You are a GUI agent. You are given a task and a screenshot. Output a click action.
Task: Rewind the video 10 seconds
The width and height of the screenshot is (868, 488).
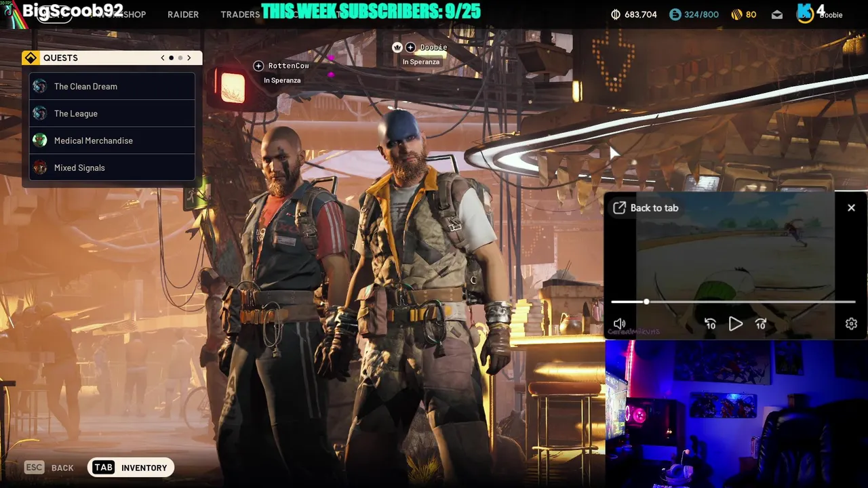[710, 324]
